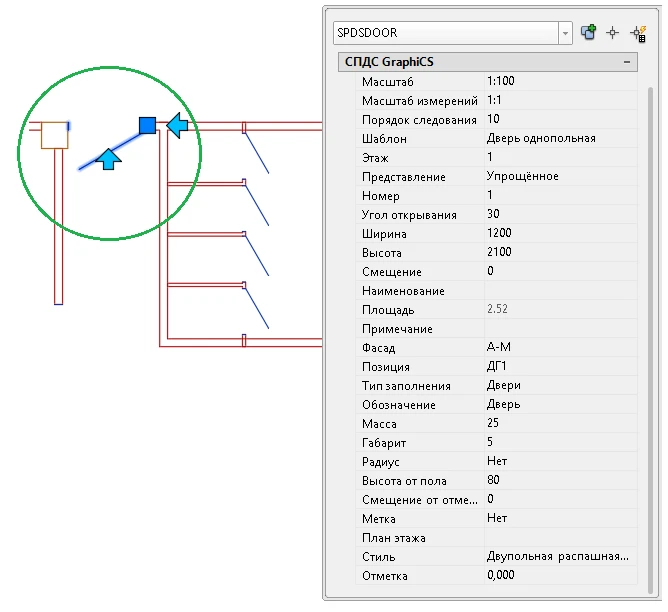Select the Представление value Упрощённое
This screenshot has height=612, width=668.
[560, 176]
